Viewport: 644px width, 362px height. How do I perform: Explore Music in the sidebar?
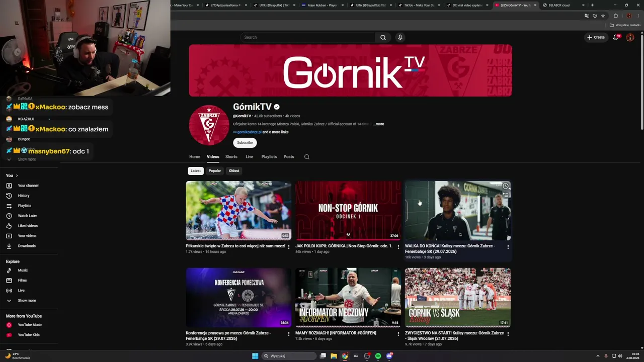tap(23, 270)
